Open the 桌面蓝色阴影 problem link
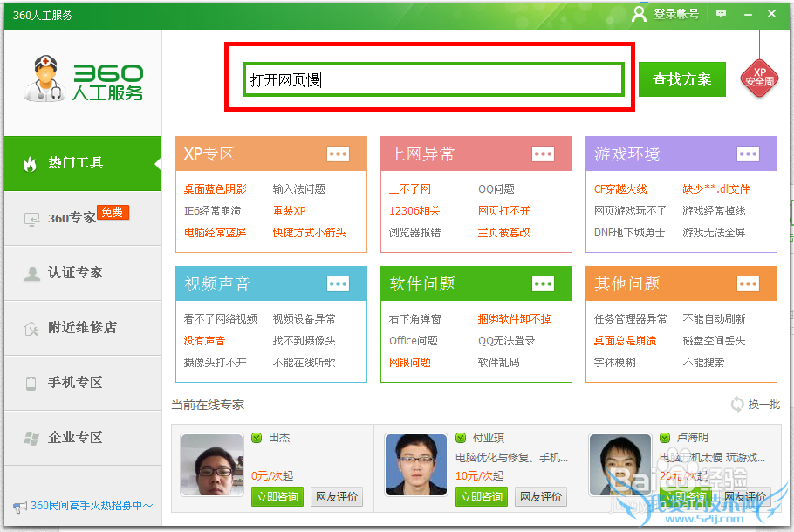 click(x=215, y=188)
